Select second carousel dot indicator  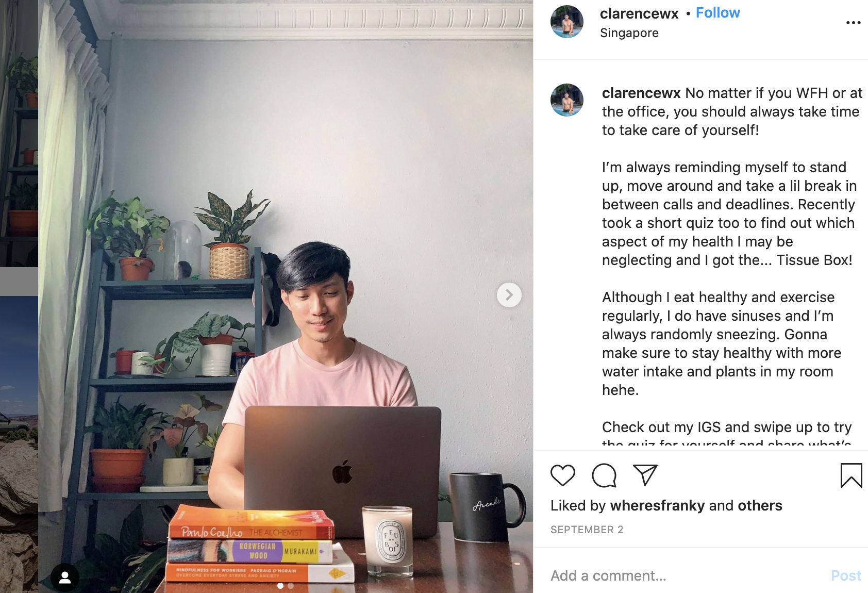291,586
